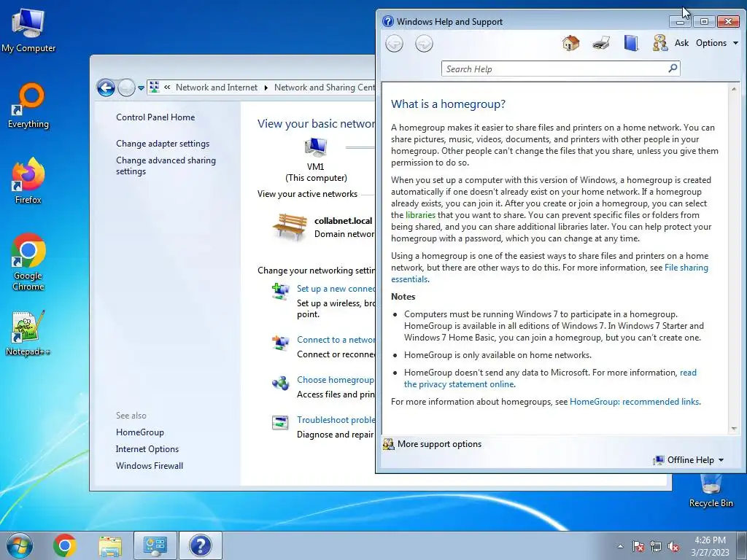Viewport: 747px width, 560px height.
Task: Open Windows Firewall under See also
Action: click(x=149, y=466)
